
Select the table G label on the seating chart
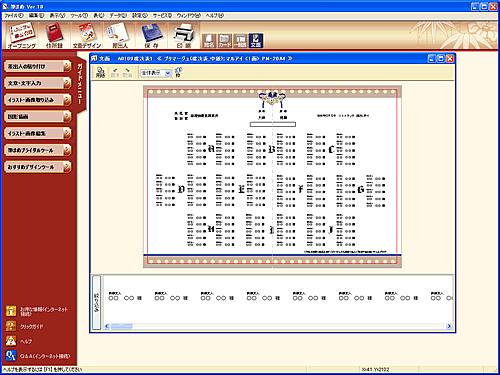(x=361, y=189)
